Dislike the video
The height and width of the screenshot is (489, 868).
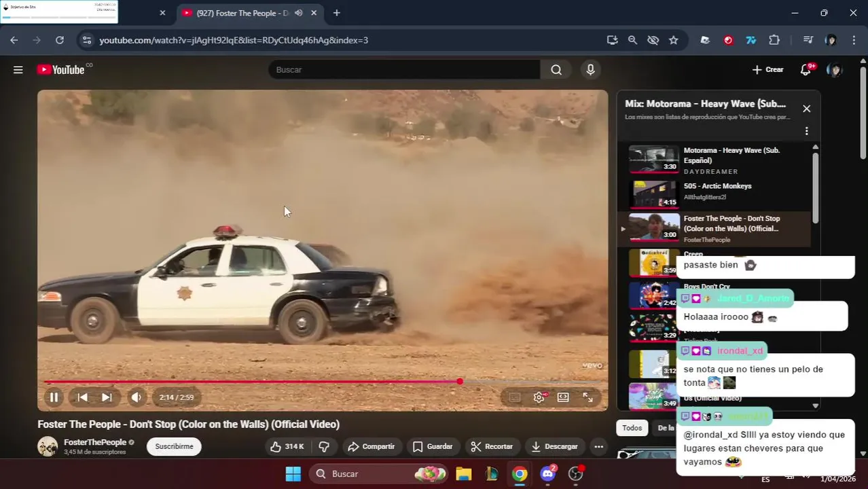pos(324,446)
